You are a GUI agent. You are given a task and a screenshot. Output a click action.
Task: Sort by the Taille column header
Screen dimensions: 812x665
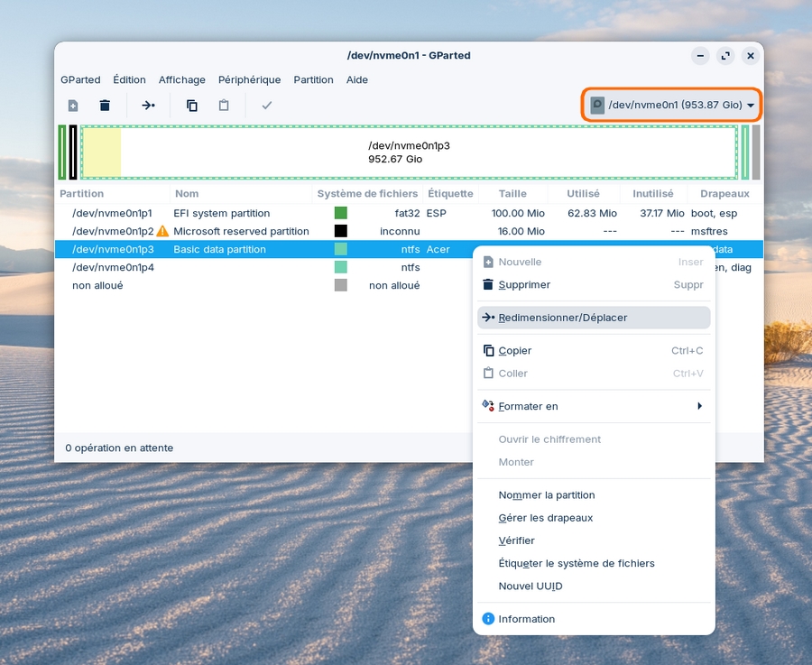(x=512, y=194)
